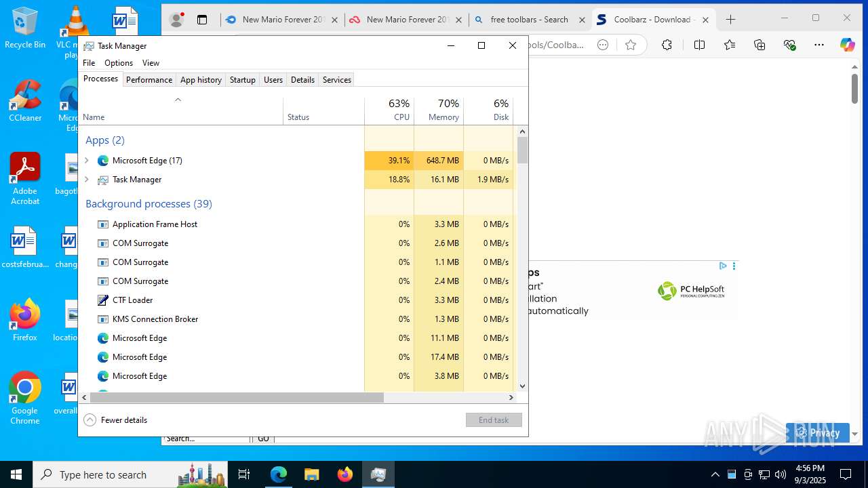Sort processes by Memory column
Viewport: 868px width, 488px height.
(439, 110)
